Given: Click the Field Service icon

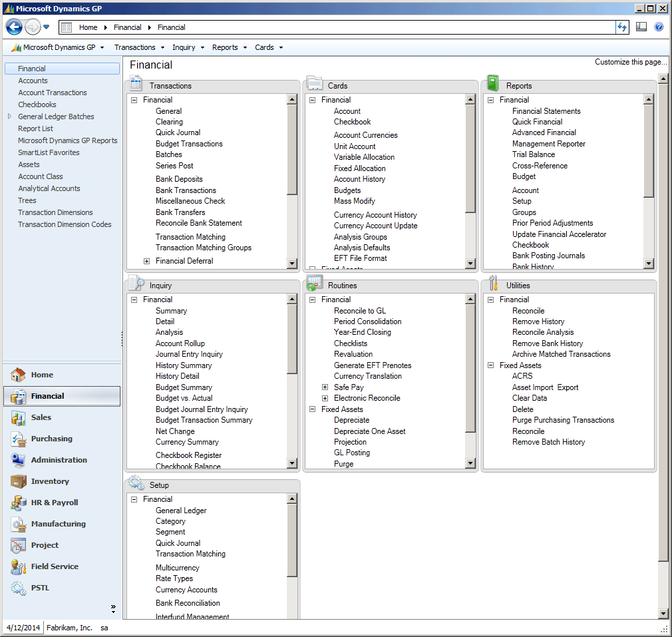Looking at the screenshot, I should click(x=18, y=566).
